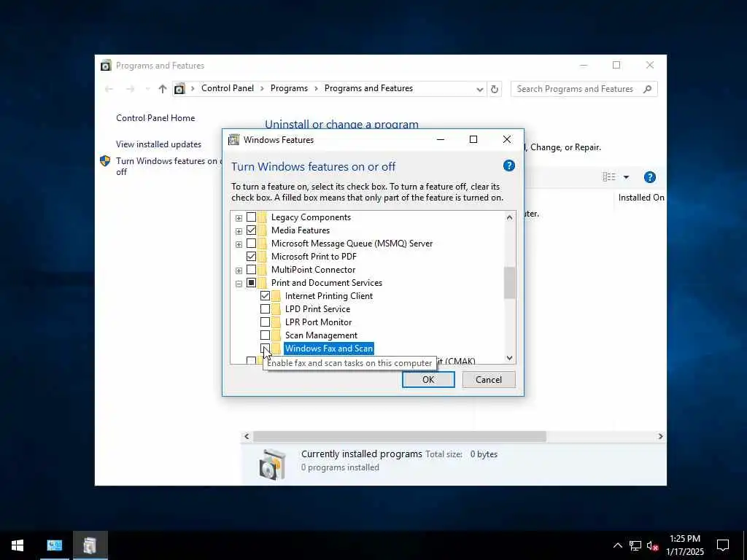Image resolution: width=747 pixels, height=560 pixels.
Task: Click the folder icon beside Internet Printing Client
Action: click(x=276, y=296)
